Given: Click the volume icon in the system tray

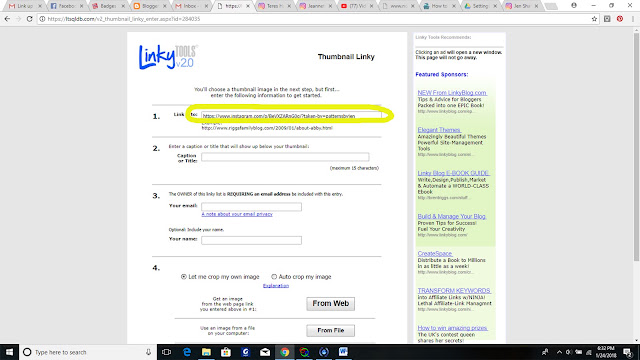Looking at the screenshot, I should (569, 352).
